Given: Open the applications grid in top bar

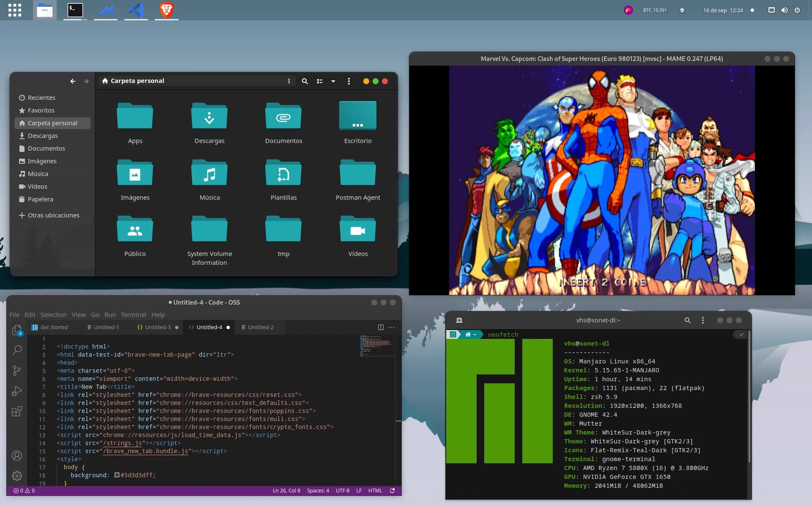Looking at the screenshot, I should (x=14, y=10).
